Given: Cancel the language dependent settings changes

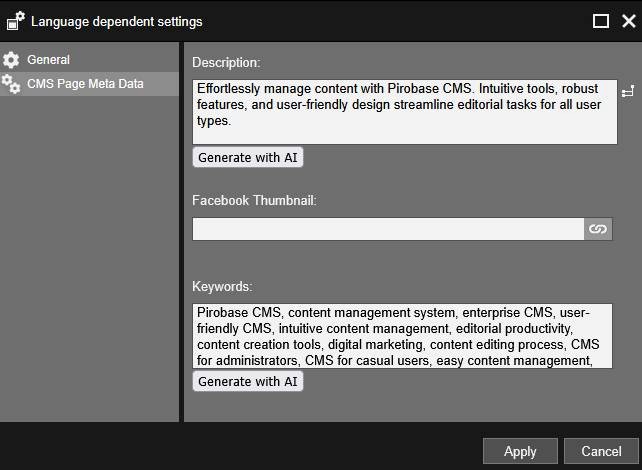Looking at the screenshot, I should pos(600,451).
